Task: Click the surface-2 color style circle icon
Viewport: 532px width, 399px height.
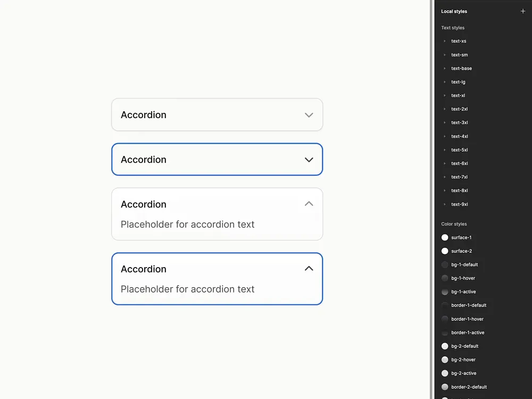Action: [445, 251]
